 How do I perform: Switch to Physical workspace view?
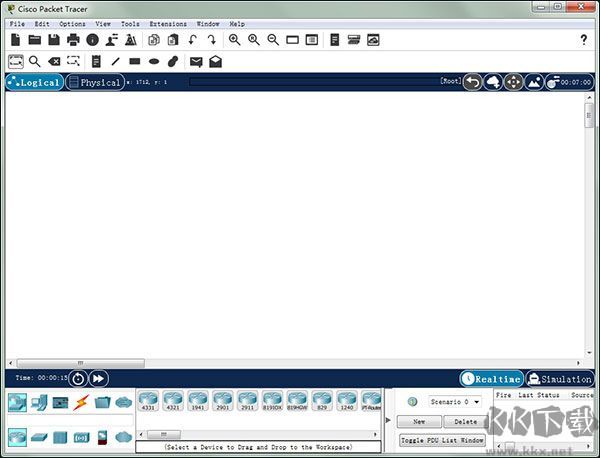point(95,82)
